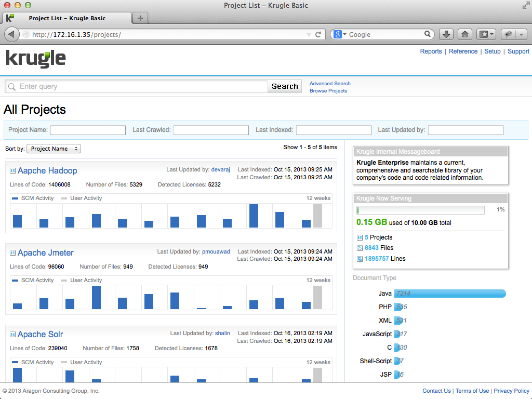Viewport: 532px width, 399px height.
Task: Click the 5 Projects count link
Action: pos(366,237)
